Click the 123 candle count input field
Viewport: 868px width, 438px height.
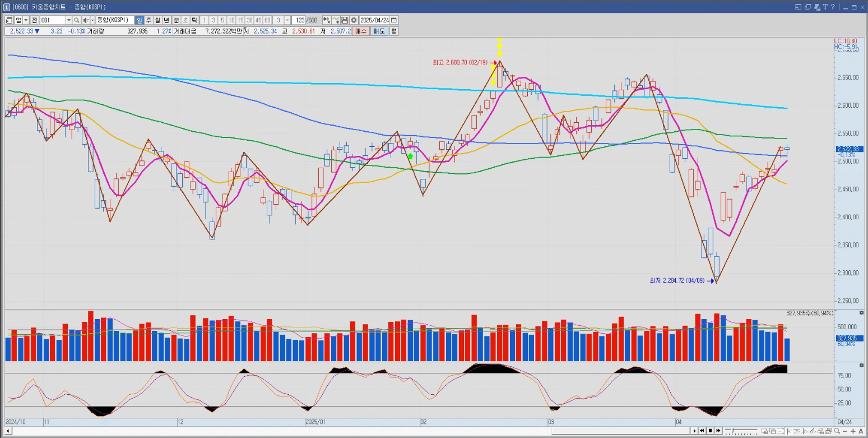[299, 20]
